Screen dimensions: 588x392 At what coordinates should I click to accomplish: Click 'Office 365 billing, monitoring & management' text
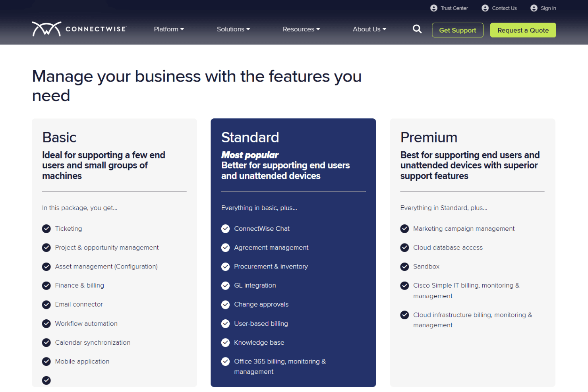pos(280,367)
